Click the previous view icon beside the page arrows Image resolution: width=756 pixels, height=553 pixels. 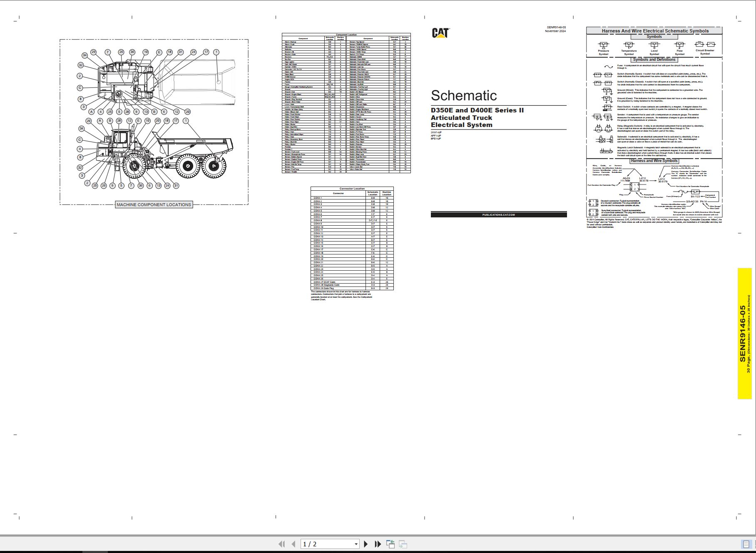coord(390,544)
